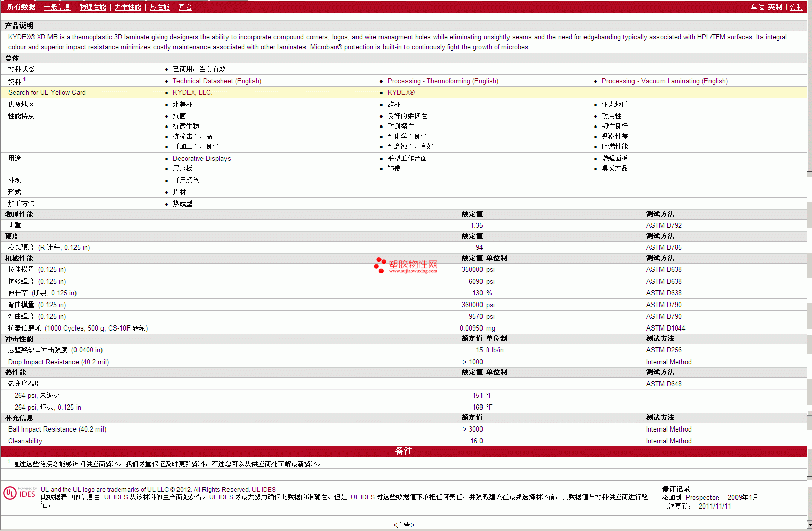812x531 pixels.
Task: Switch to the 一般信息 tab
Action: [58, 7]
